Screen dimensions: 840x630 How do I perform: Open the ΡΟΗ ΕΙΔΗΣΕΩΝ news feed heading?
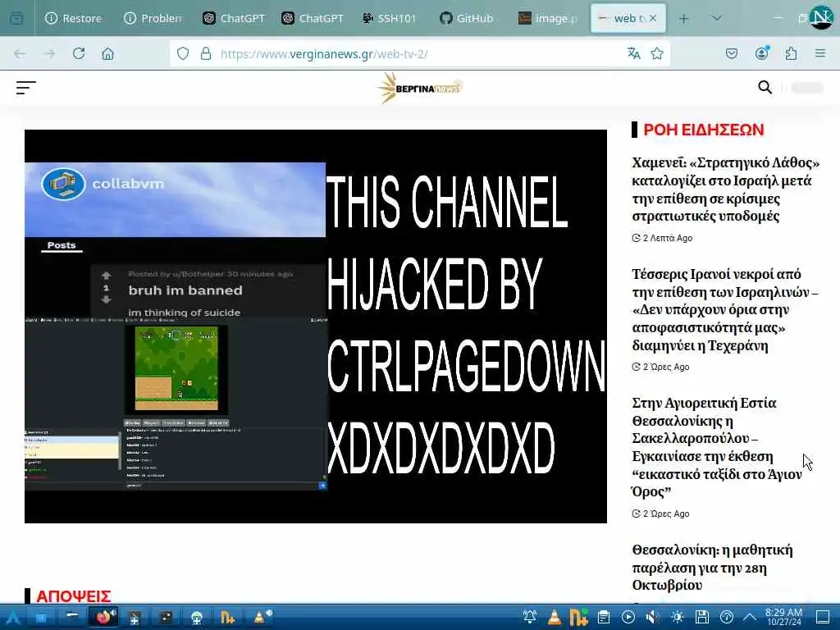(x=703, y=130)
